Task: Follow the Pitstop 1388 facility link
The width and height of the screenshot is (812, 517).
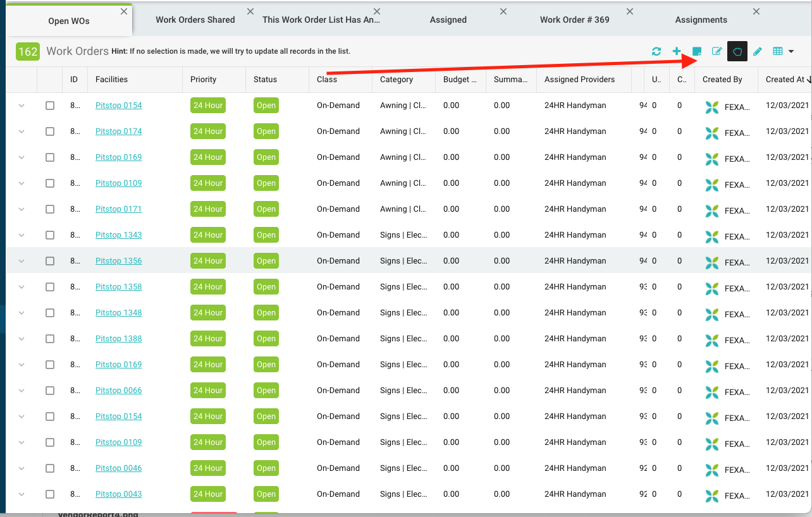Action: [x=118, y=338]
